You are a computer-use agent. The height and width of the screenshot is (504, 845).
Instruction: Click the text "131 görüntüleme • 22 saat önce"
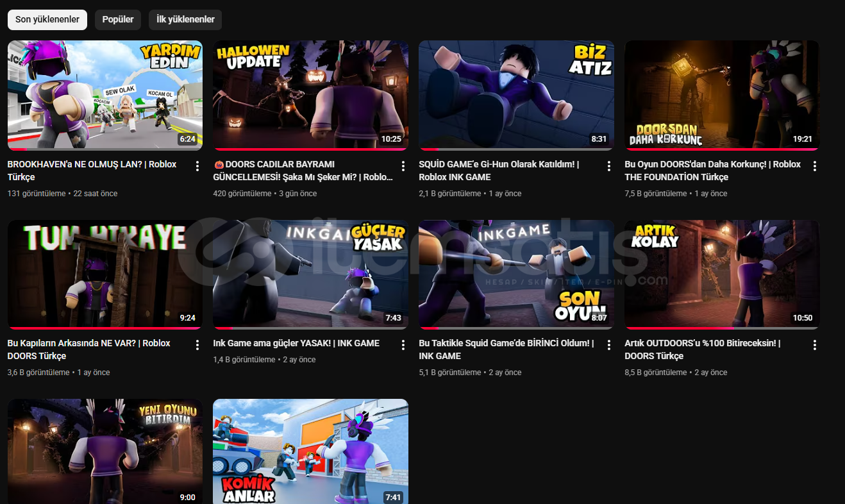[63, 194]
